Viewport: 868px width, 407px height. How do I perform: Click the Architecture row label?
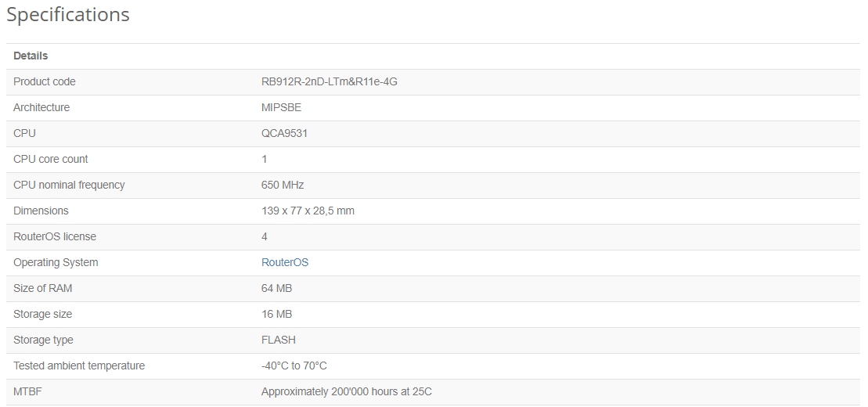[x=41, y=107]
